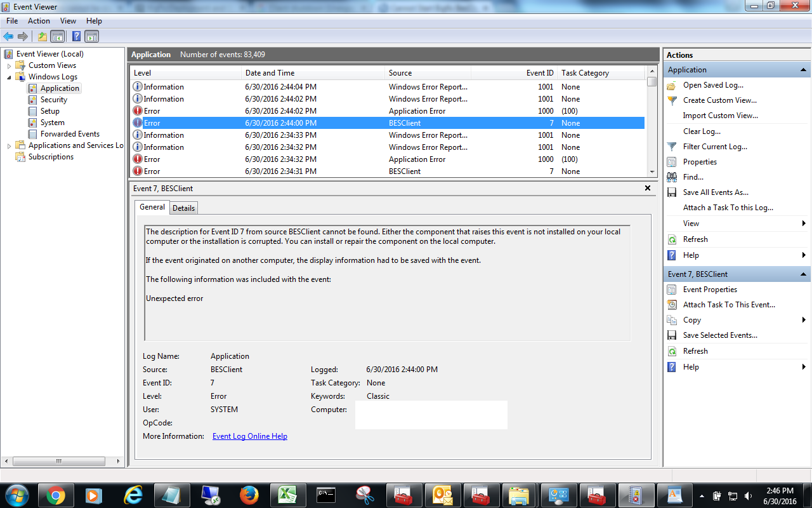Sort by Level column header
This screenshot has height=508, width=812.
click(186, 73)
